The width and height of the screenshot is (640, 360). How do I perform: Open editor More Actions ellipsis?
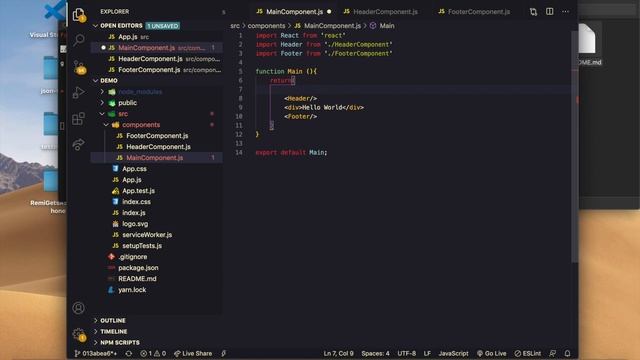(565, 11)
